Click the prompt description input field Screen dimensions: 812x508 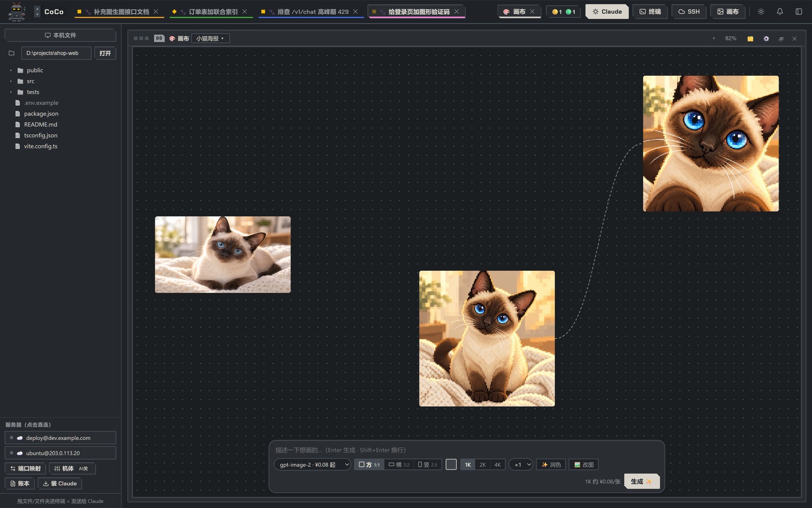466,450
